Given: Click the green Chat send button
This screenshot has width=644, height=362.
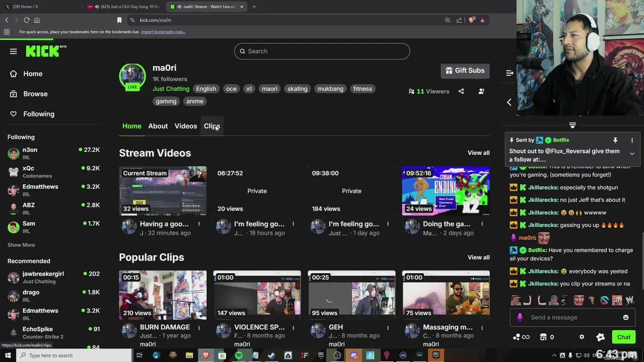Looking at the screenshot, I should click(x=624, y=337).
